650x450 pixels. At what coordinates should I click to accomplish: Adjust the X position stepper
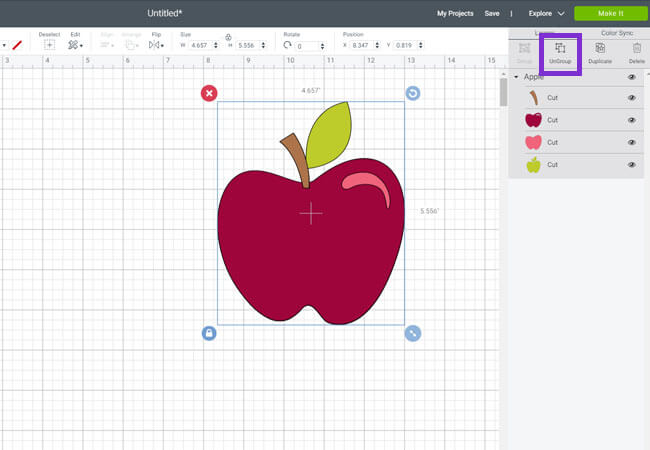pos(377,45)
